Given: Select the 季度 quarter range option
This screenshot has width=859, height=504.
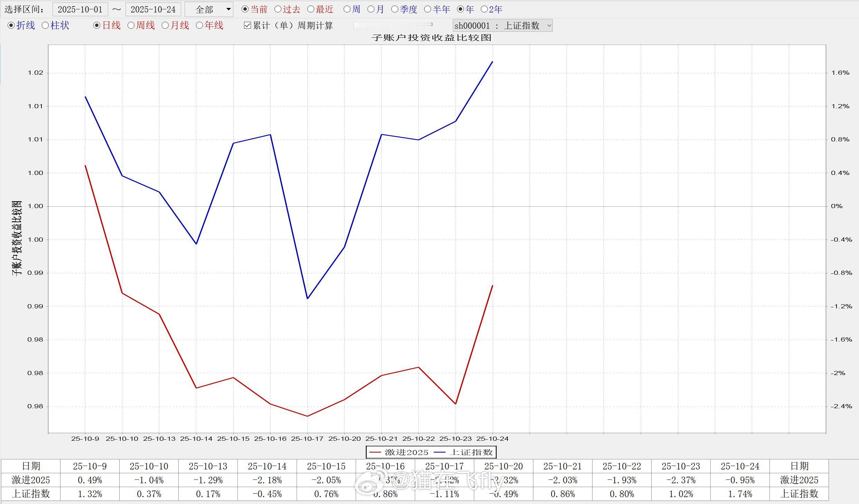Looking at the screenshot, I should [395, 9].
